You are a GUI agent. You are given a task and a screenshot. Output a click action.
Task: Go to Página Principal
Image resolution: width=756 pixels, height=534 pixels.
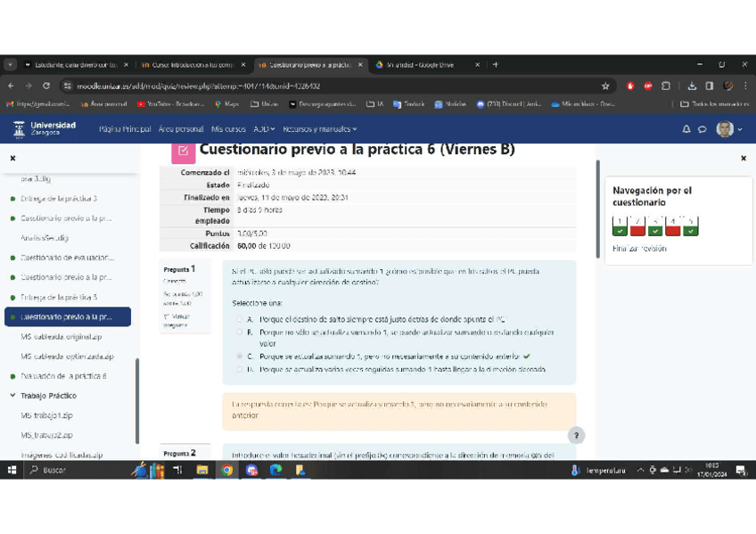pyautogui.click(x=125, y=128)
